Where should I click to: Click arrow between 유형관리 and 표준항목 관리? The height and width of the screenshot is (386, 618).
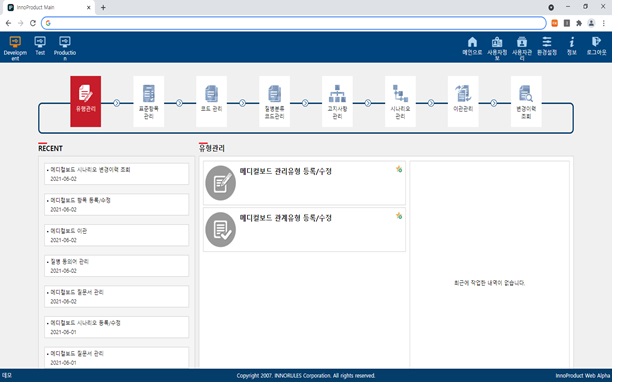[x=117, y=103]
